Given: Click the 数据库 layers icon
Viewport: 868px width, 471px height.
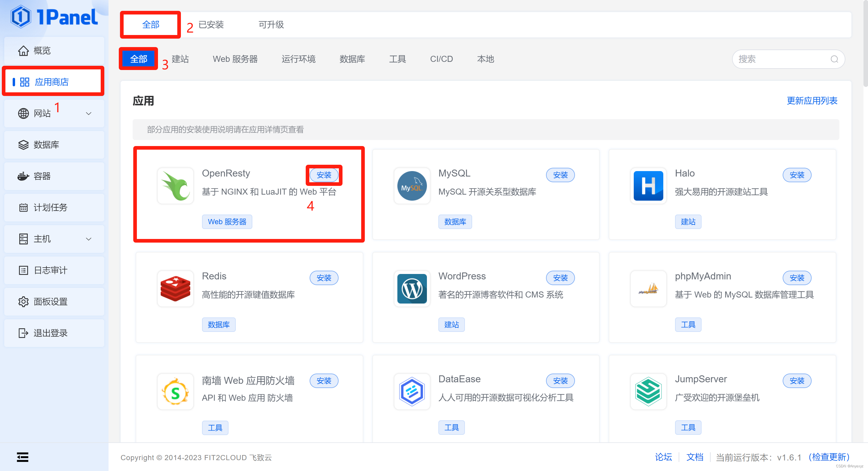Looking at the screenshot, I should click(x=23, y=145).
